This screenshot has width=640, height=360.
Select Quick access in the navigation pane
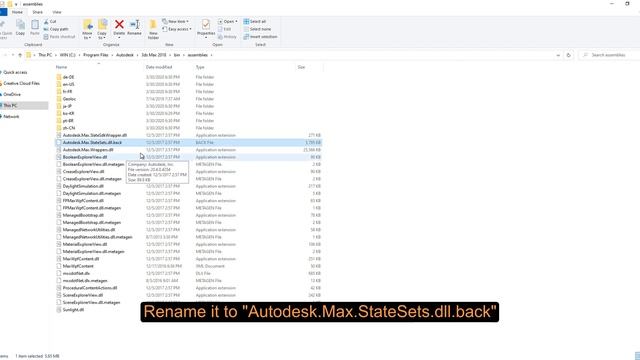15,72
